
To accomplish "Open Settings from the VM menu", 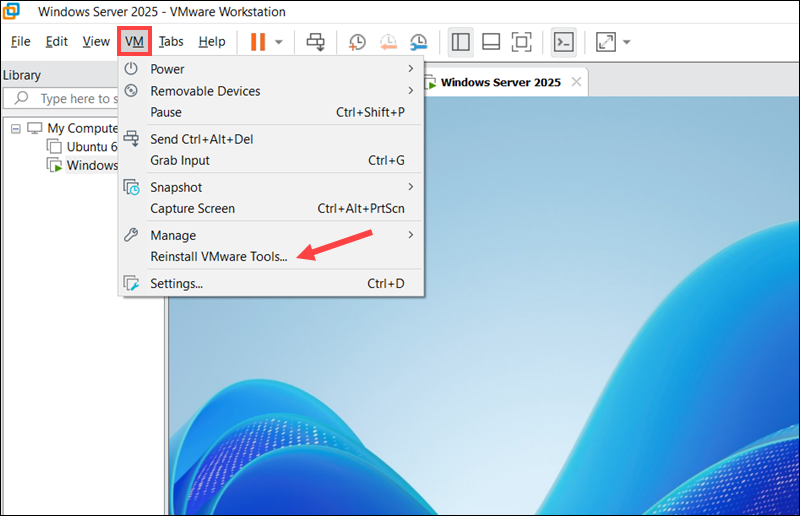I will (x=176, y=284).
